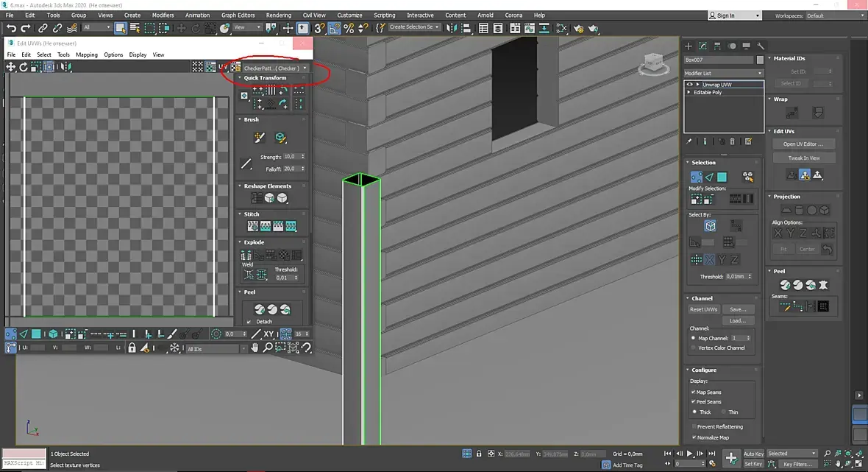Toggle the Peel Seams checkbox
Viewport: 868px width, 472px height.
[x=693, y=401]
